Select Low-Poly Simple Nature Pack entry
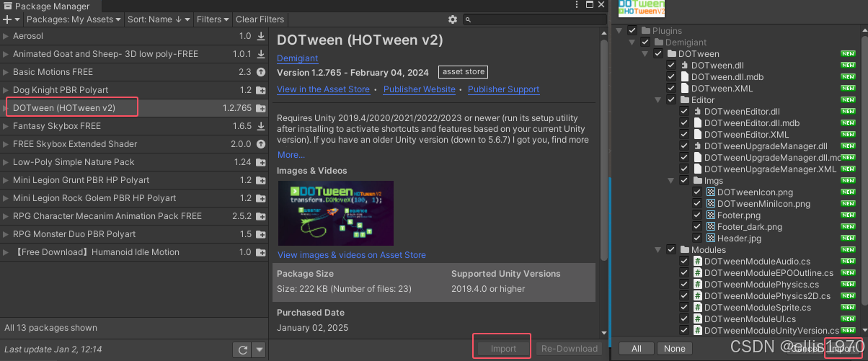868x361 pixels. pyautogui.click(x=134, y=162)
